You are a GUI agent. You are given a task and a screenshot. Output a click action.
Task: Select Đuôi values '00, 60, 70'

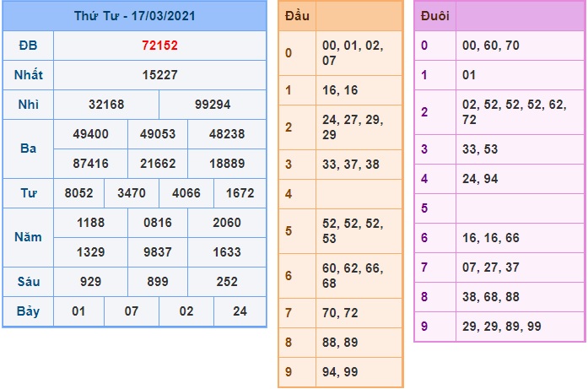point(491,46)
